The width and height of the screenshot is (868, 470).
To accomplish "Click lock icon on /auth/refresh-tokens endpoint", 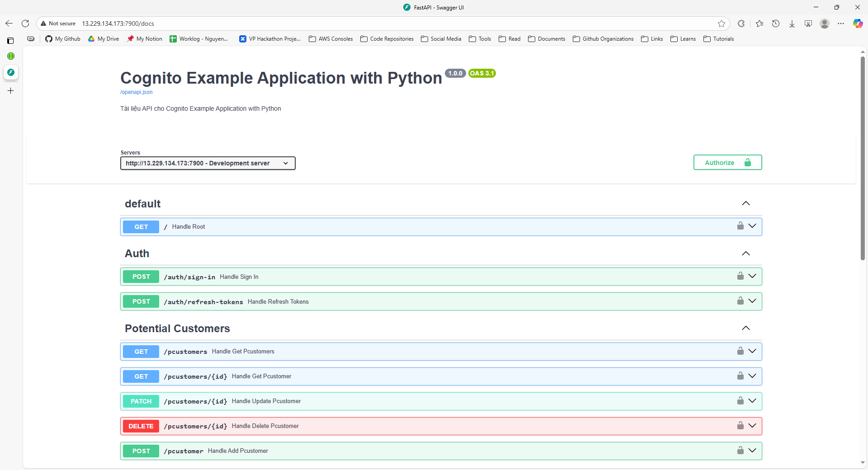I will click(x=740, y=301).
